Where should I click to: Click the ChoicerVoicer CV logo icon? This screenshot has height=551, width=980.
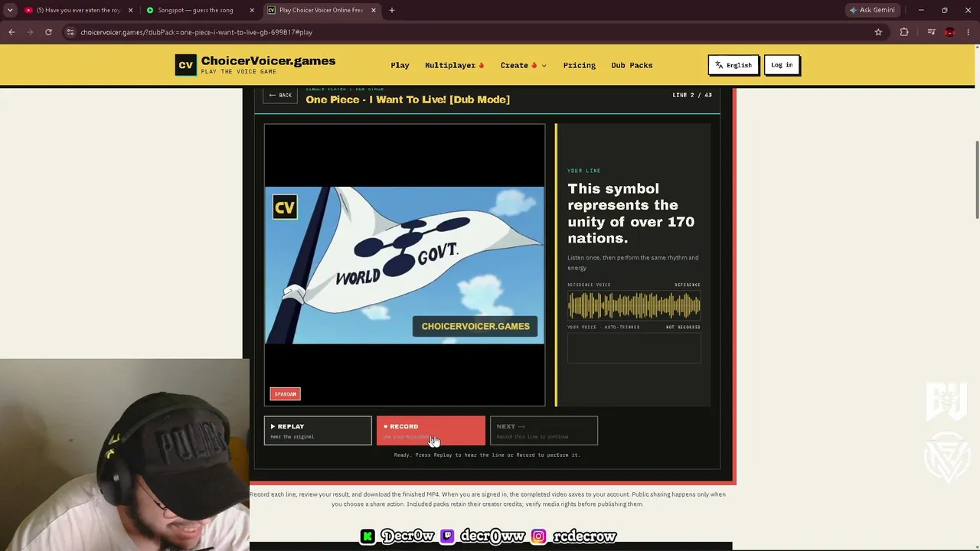coord(185,65)
